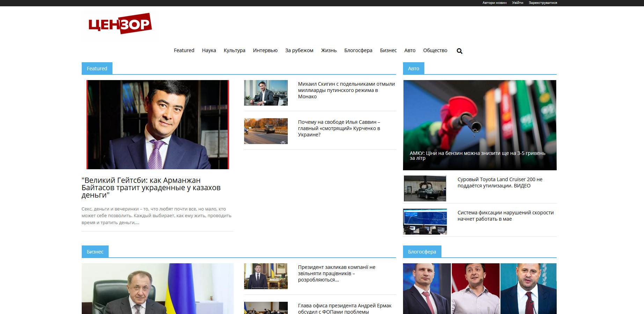Select За рубежом in navigation
644x314 pixels.
tap(299, 50)
